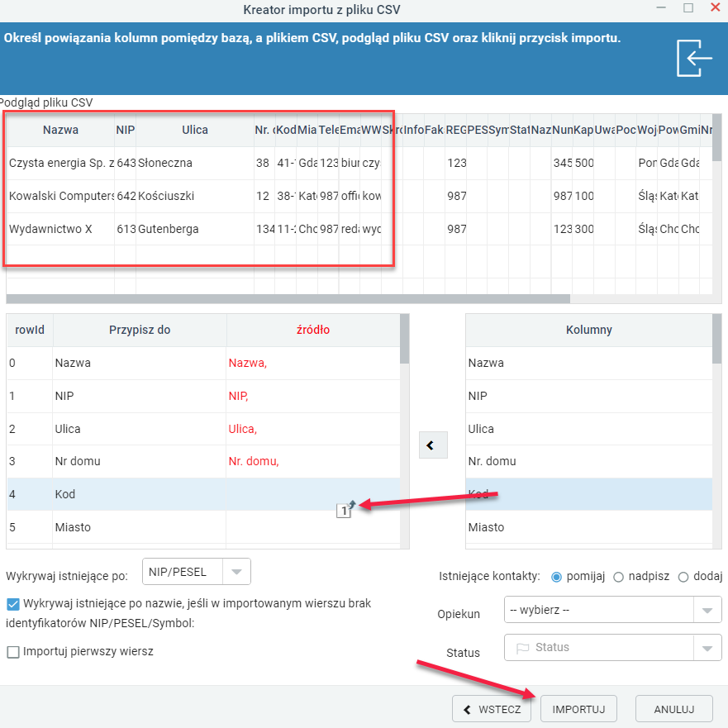Image resolution: width=728 pixels, height=728 pixels.
Task: Click IMPORTUJ button
Action: tap(578, 709)
